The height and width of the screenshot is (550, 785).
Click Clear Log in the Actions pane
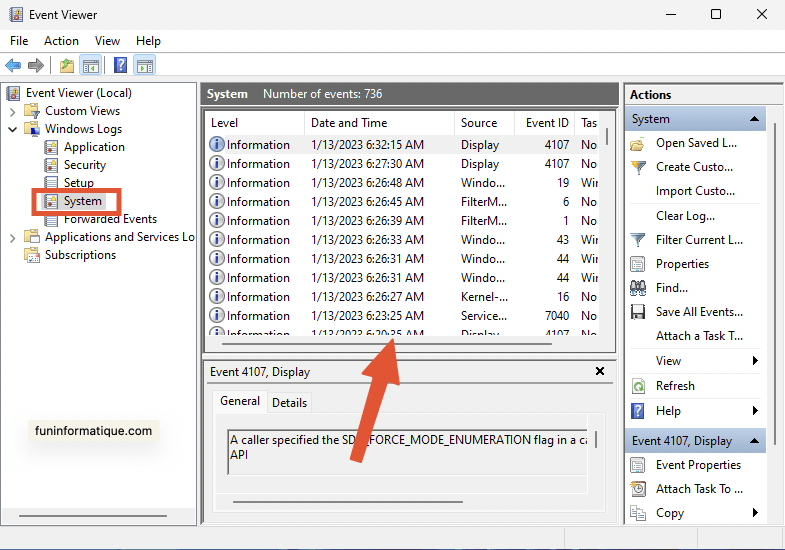pos(685,216)
